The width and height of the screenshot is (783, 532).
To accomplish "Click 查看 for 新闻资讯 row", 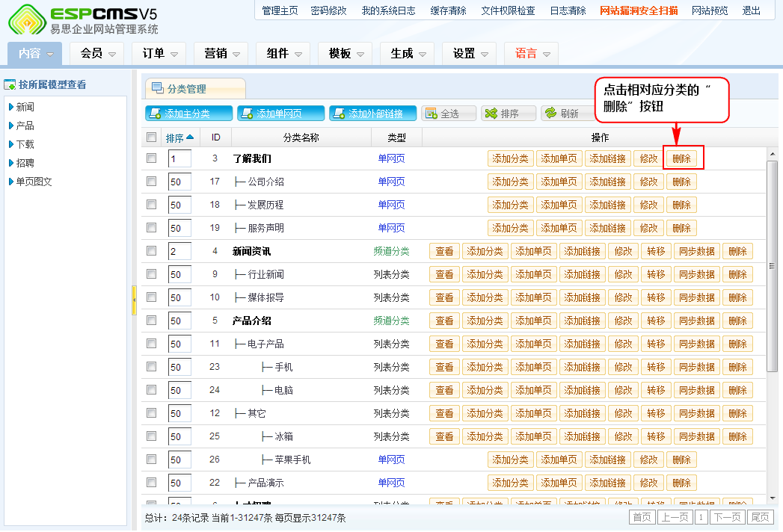I will coord(444,251).
